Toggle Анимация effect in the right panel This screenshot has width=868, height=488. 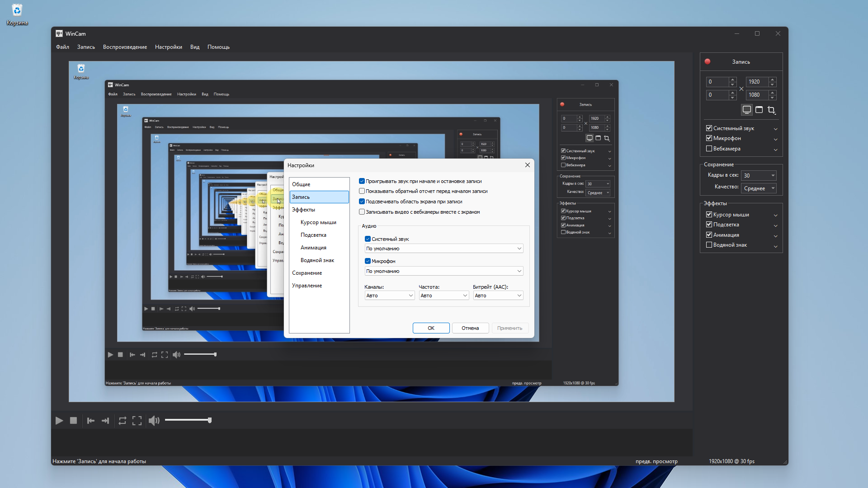coord(709,235)
